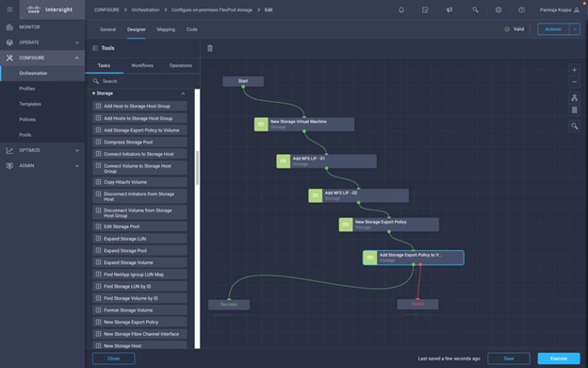Screen dimensions: 588x368
Task: Switch to the General tab
Action: (x=107, y=29)
